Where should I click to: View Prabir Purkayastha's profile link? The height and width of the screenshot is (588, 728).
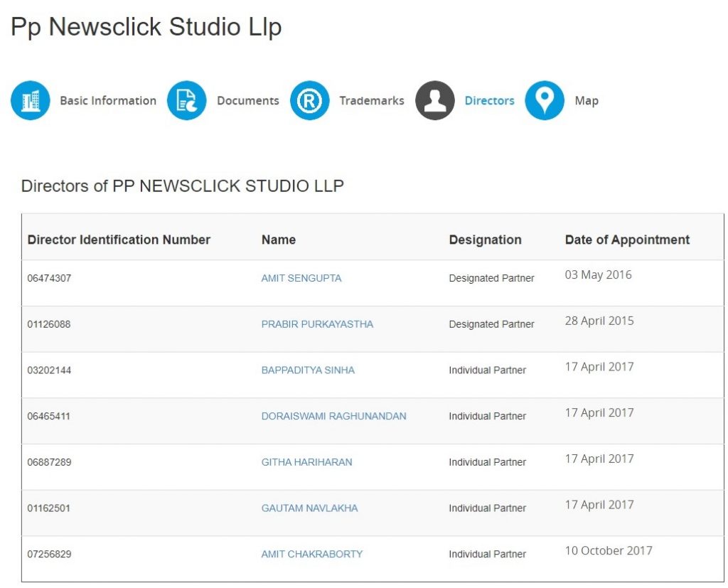click(317, 324)
